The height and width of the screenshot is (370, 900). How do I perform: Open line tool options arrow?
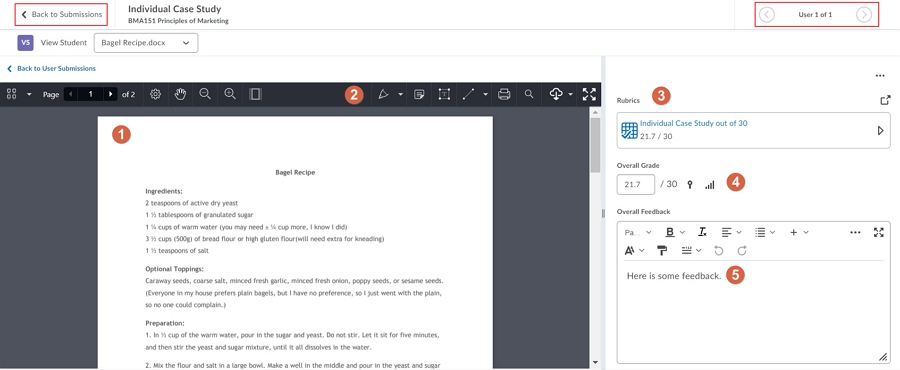tap(485, 95)
